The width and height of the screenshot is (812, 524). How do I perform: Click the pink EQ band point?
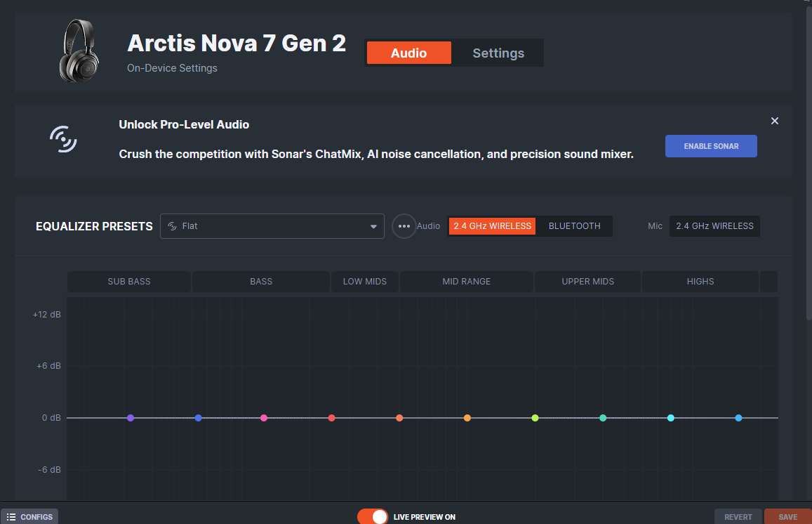pyautogui.click(x=264, y=418)
